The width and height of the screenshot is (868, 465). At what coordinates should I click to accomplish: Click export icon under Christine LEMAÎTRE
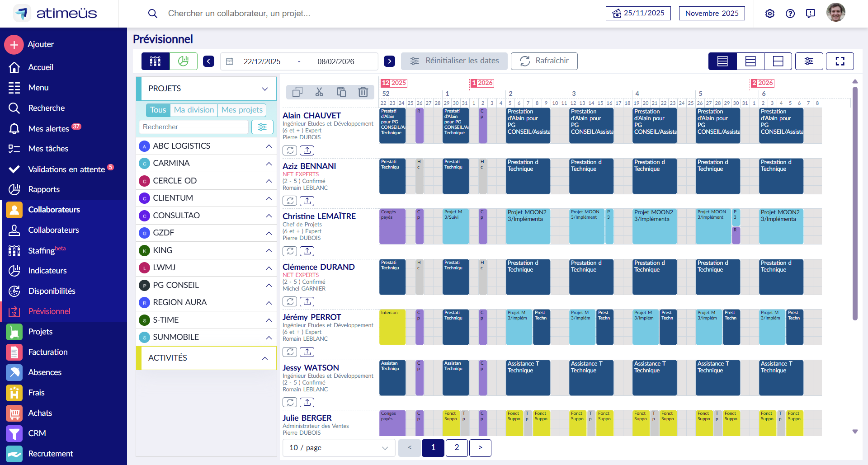(x=307, y=251)
